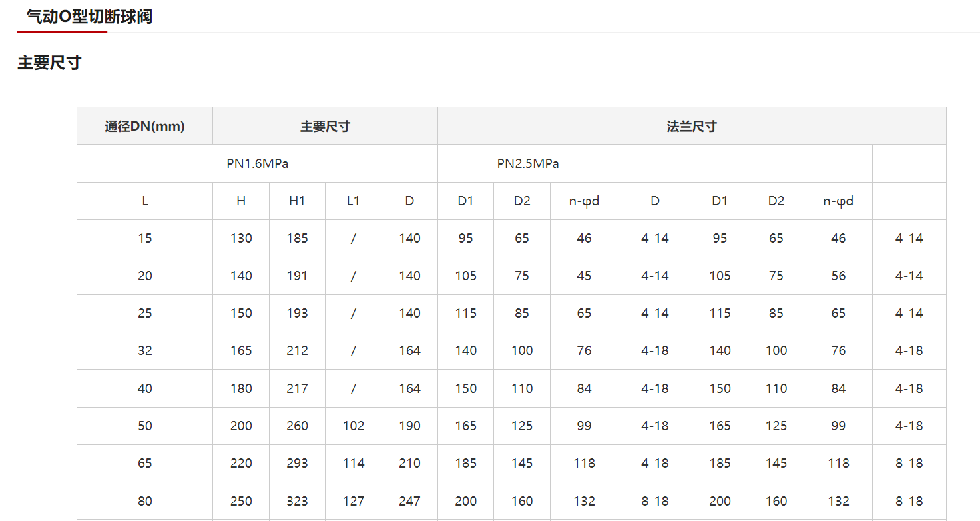Image resolution: width=980 pixels, height=521 pixels.
Task: Click the L1 column label cell
Action: point(353,201)
